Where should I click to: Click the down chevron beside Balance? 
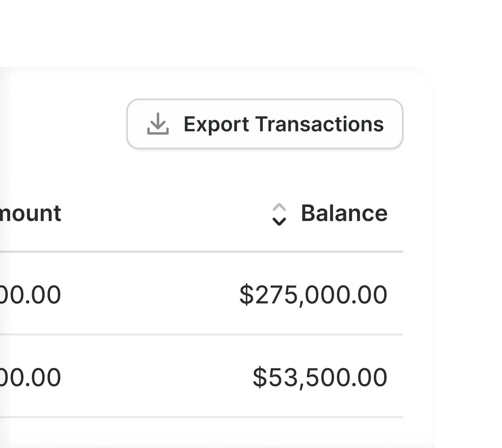coord(279,221)
